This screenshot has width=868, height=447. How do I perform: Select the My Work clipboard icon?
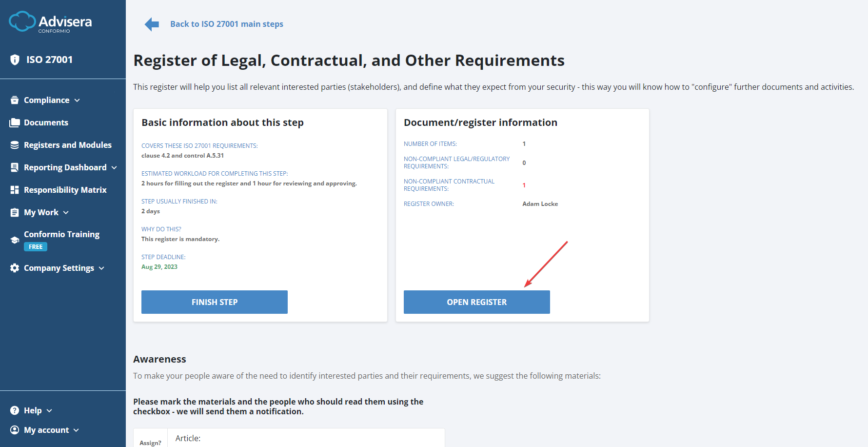(15, 212)
